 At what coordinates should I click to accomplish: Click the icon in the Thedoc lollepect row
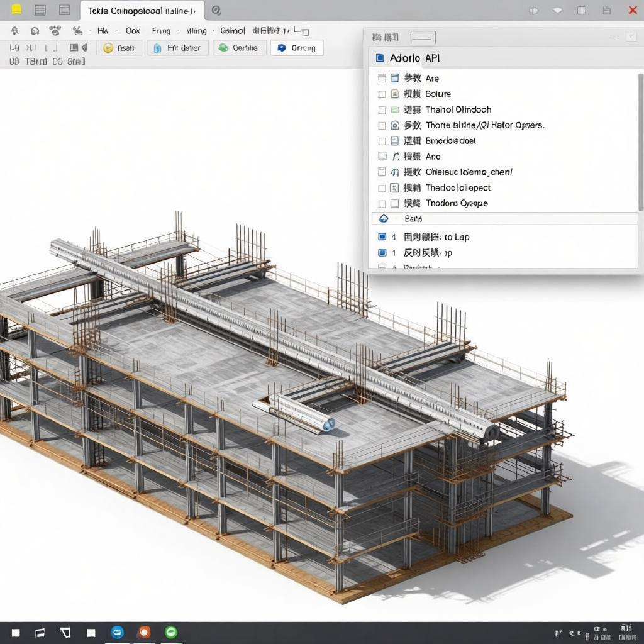394,188
